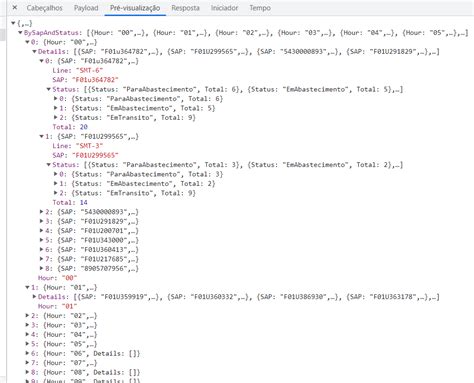Expand Hour "06" entry with empty Details

pos(28,353)
